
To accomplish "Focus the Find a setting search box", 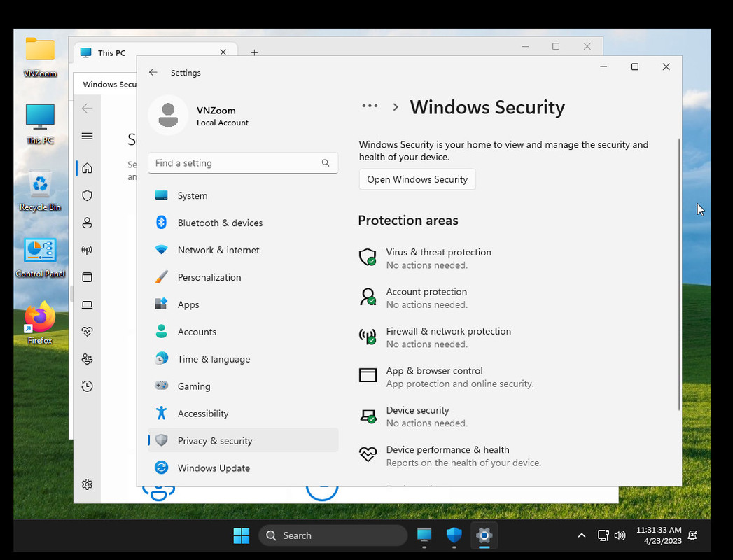I will tap(243, 162).
